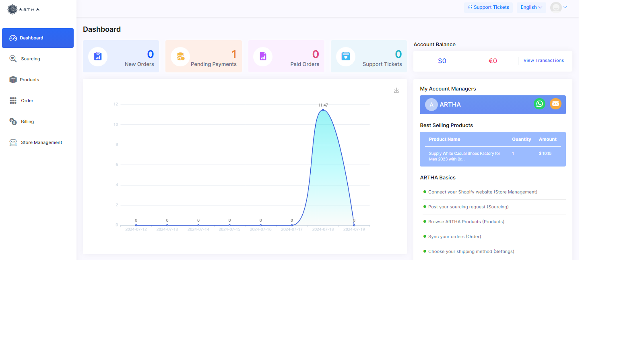Click the 11.47 peak point on the chart
Image resolution: width=644 pixels, height=362 pixels.
point(323,110)
